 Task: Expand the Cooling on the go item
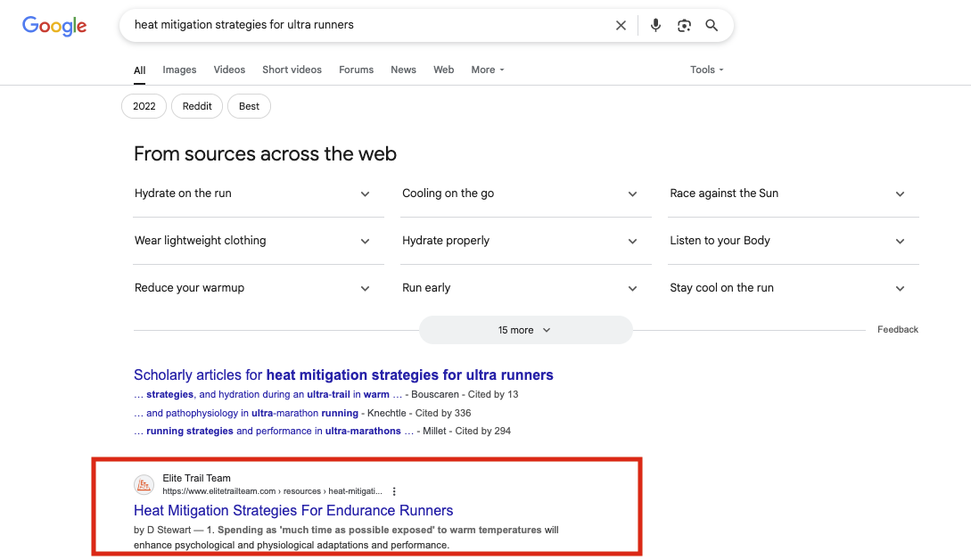(526, 194)
